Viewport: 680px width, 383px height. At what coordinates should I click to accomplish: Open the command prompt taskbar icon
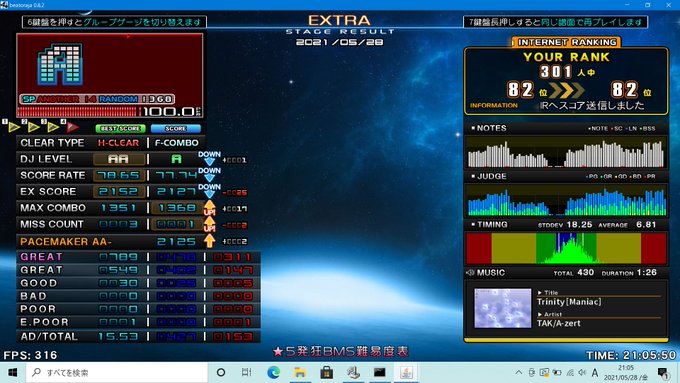(379, 373)
